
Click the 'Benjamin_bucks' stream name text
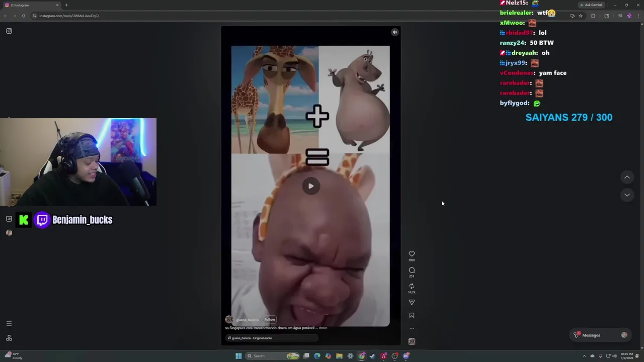[x=83, y=220]
